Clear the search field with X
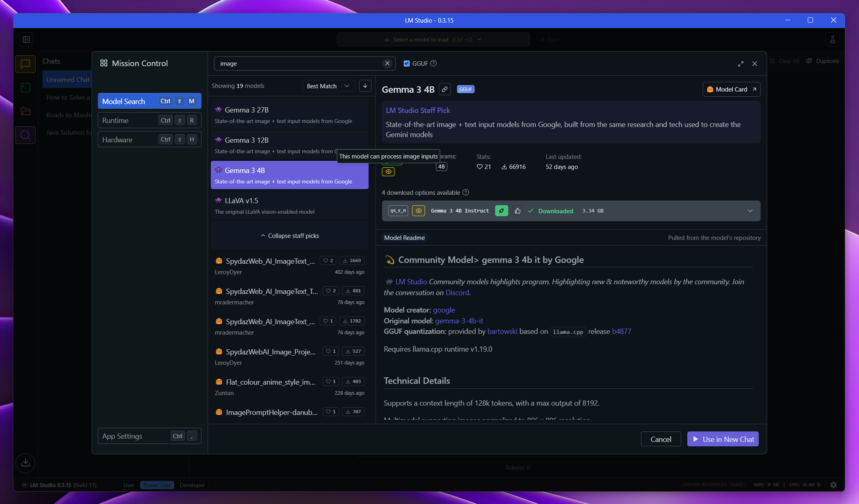 [x=387, y=63]
